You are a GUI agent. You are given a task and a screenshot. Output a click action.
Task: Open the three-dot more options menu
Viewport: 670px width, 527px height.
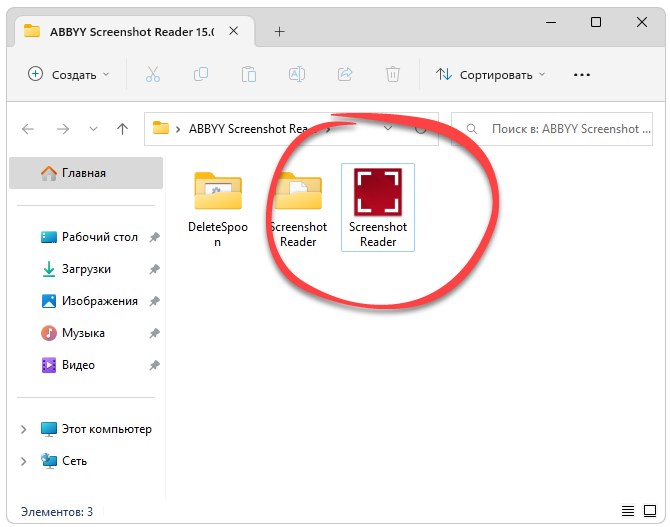tap(582, 75)
